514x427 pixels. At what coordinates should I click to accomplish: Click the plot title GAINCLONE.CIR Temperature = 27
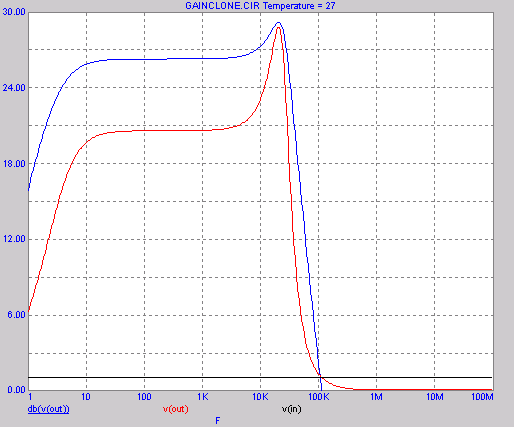[260, 6]
